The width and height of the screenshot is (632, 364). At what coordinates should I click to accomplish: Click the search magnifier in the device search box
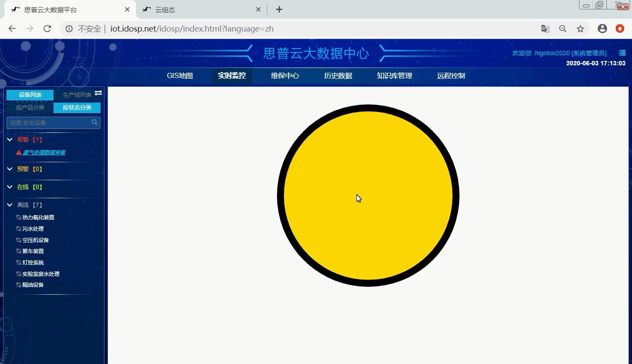[x=95, y=122]
